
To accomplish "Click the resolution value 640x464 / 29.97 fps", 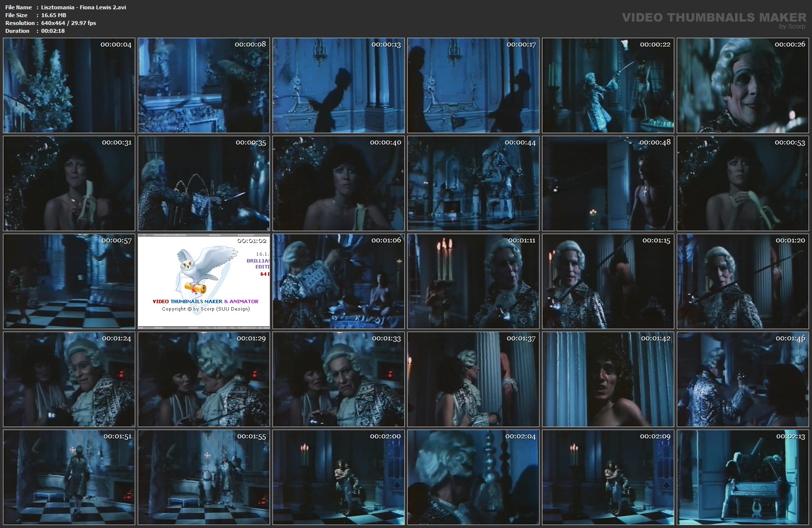I will pyautogui.click(x=69, y=23).
